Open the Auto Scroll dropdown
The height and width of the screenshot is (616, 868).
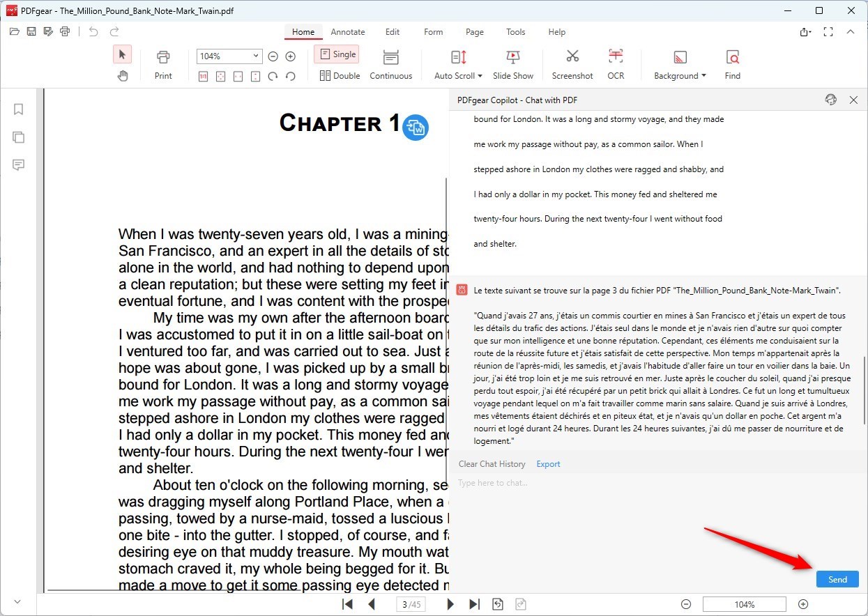[x=457, y=63]
